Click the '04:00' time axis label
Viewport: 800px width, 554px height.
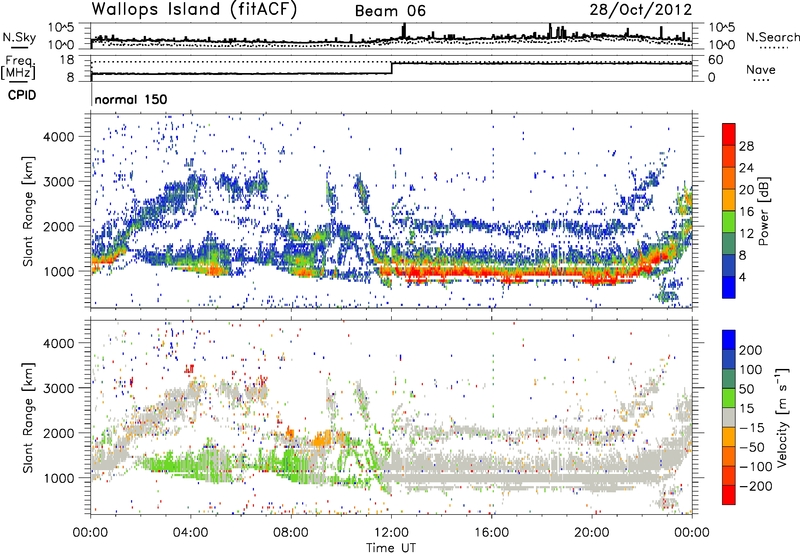pyautogui.click(x=190, y=533)
